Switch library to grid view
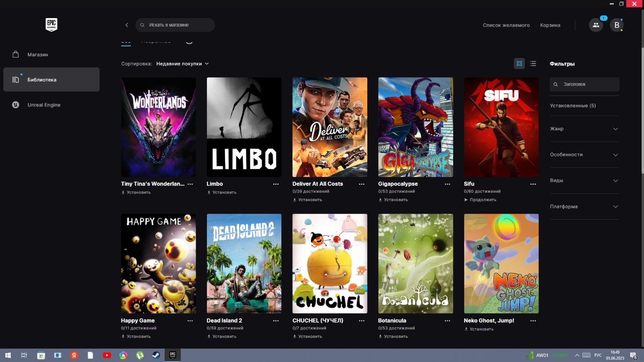 [x=519, y=64]
